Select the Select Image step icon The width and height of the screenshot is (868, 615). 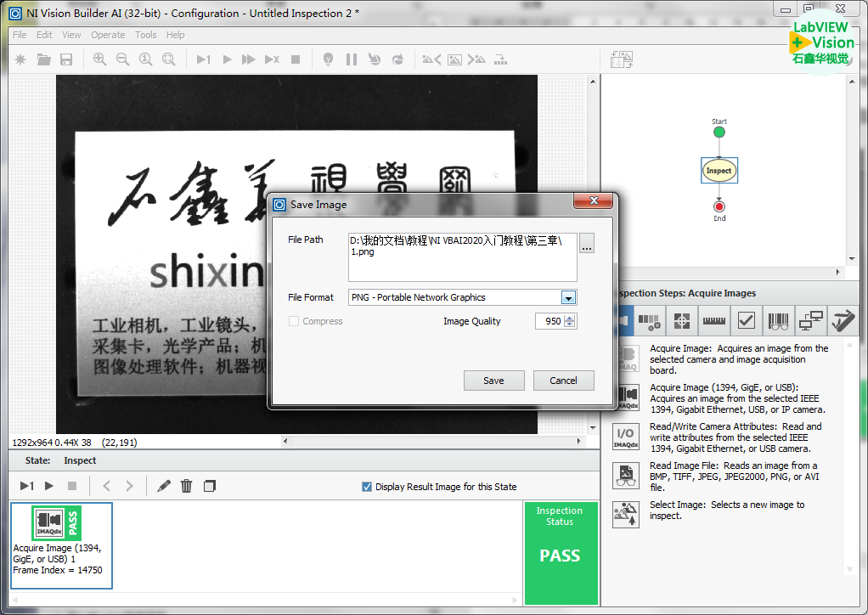[x=626, y=515]
